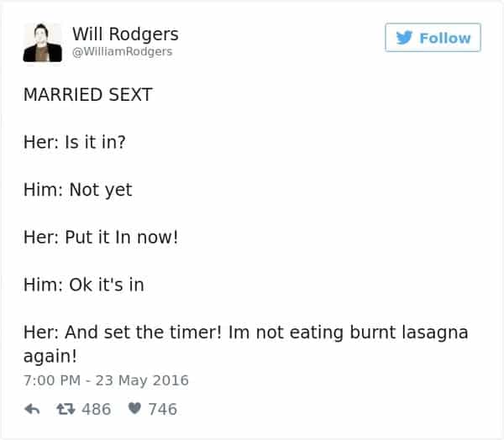504x440 pixels.
Task: Click the MARRIED SEXT heading text
Action: tap(87, 95)
